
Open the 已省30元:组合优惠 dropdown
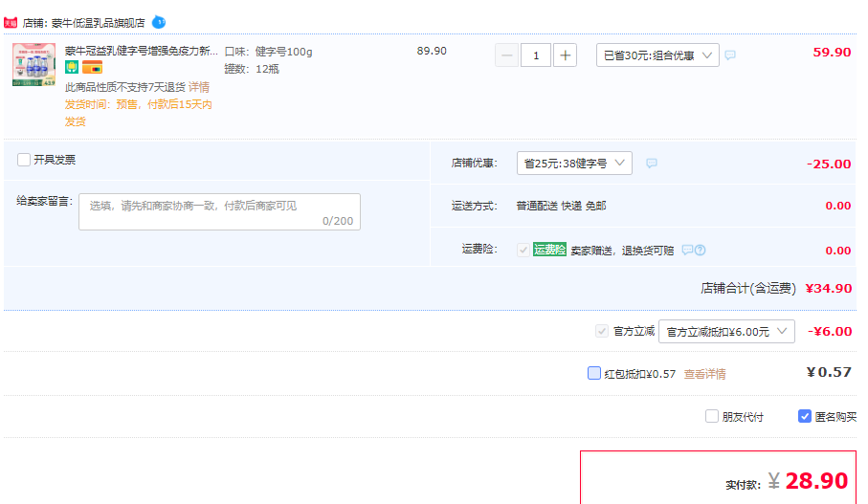[657, 55]
